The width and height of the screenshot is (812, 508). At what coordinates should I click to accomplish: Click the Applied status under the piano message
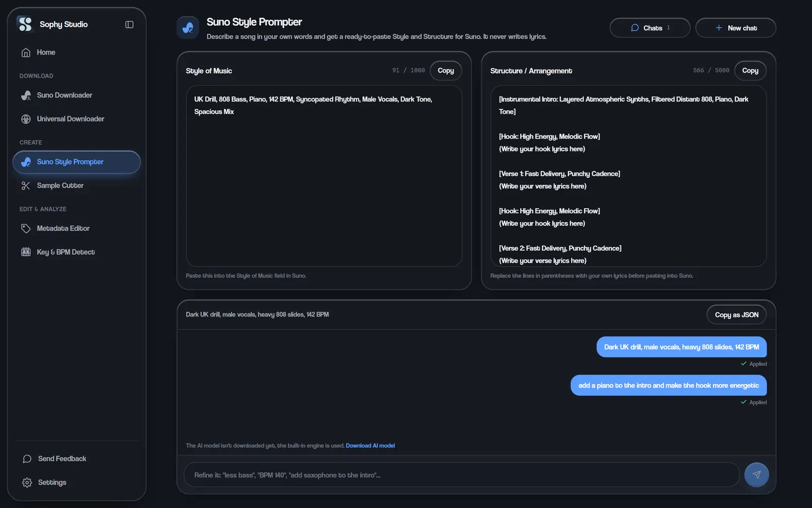coord(754,402)
